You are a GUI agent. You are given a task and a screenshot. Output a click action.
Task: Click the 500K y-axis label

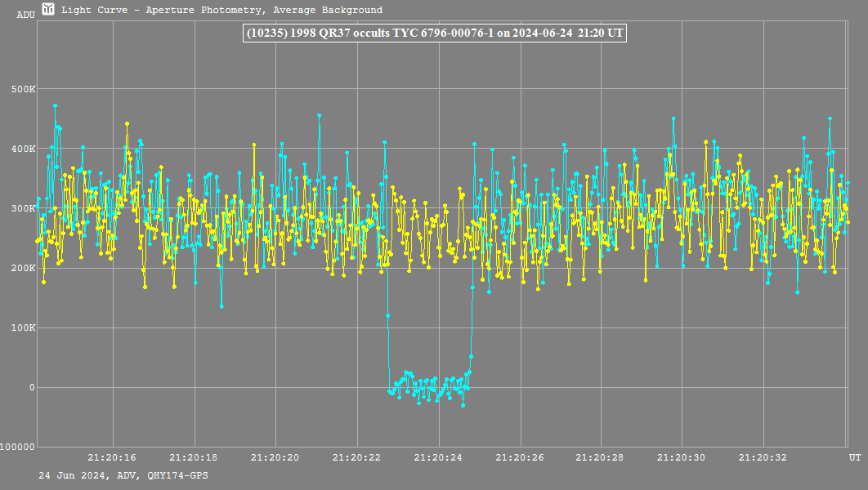22,89
